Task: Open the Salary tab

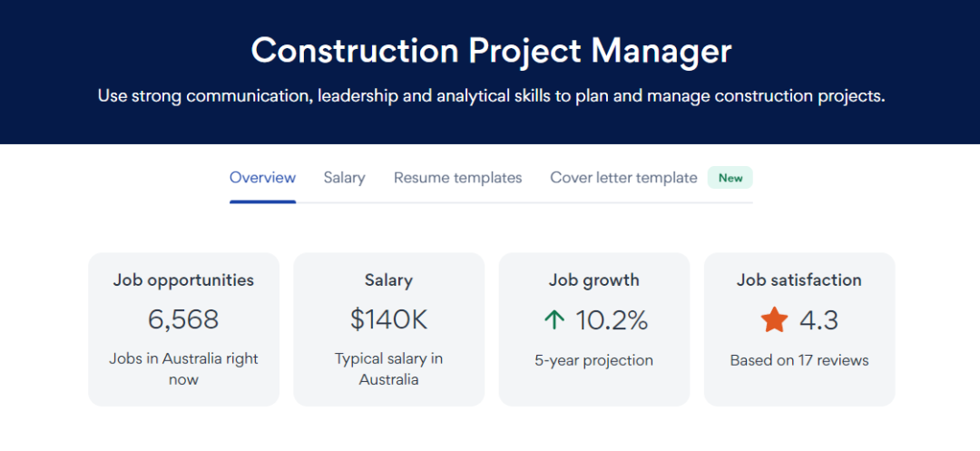Action: coord(344,178)
